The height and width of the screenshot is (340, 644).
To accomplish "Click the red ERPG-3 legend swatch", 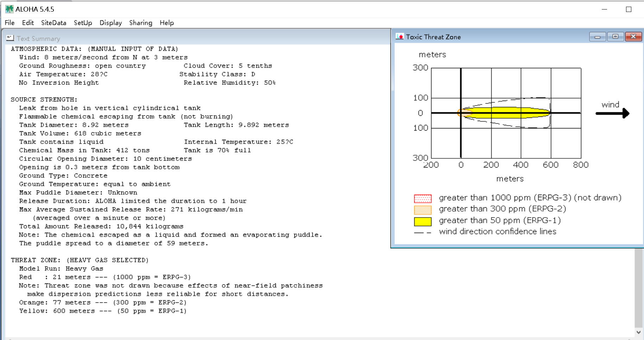I will pyautogui.click(x=422, y=198).
